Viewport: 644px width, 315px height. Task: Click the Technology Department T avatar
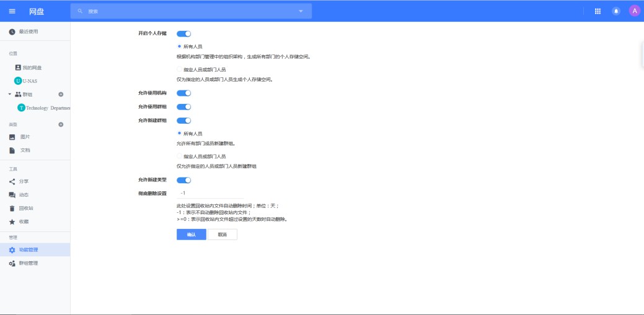point(21,108)
